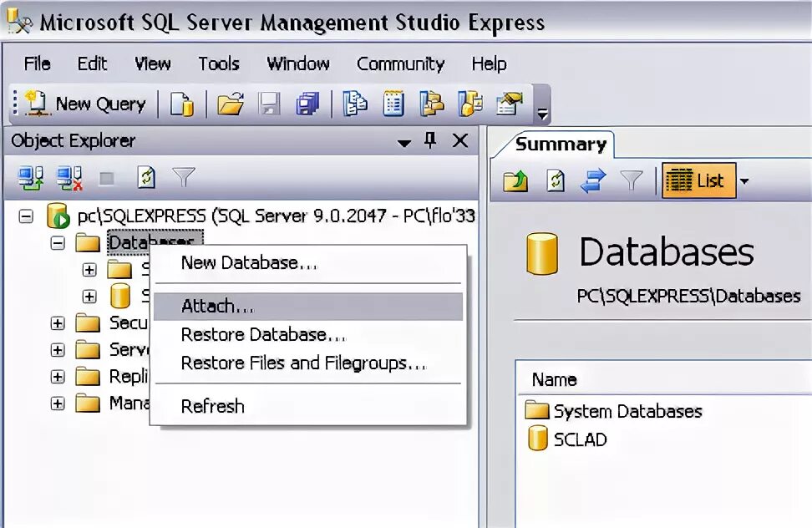Choose Restore Database... from the context menu
Image resolution: width=812 pixels, height=528 pixels.
coord(308,335)
